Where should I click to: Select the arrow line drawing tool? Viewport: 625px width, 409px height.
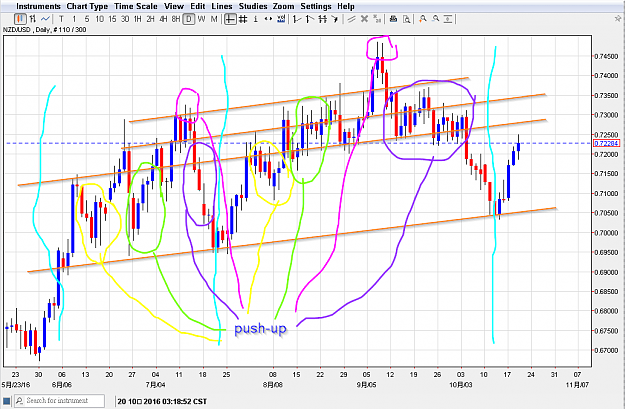click(335, 19)
